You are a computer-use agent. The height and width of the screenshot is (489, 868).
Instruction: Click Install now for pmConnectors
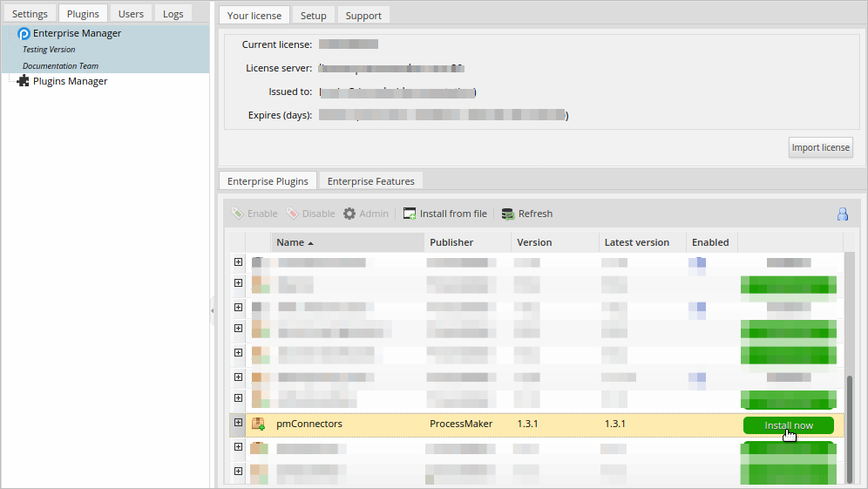[788, 425]
